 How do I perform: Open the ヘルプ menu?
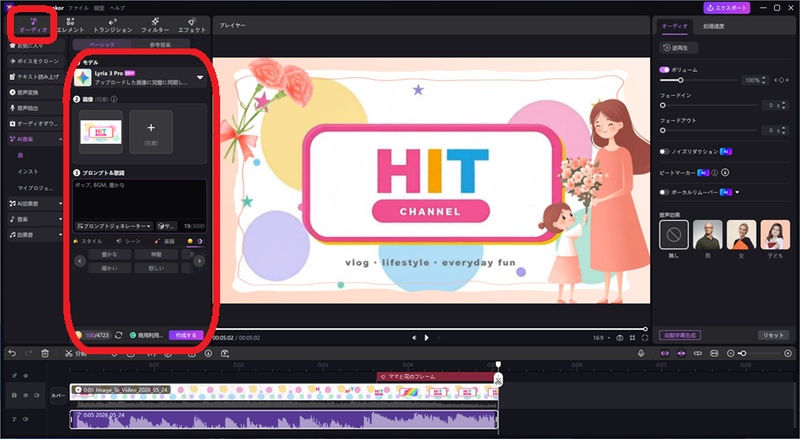116,8
